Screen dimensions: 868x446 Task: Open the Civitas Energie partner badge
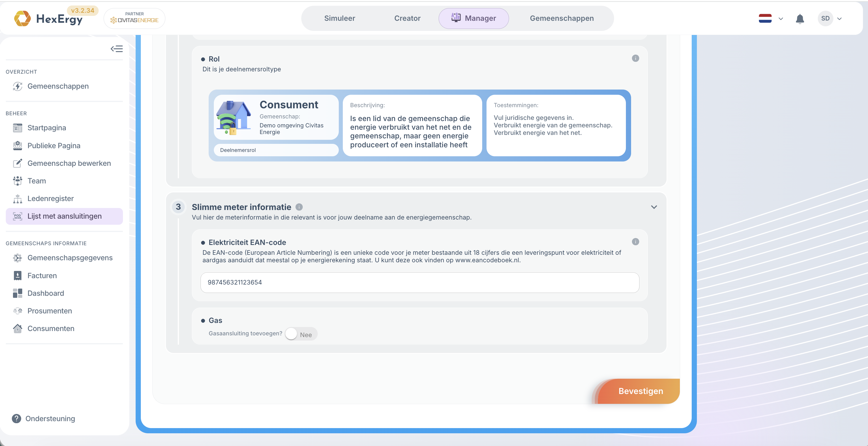134,18
